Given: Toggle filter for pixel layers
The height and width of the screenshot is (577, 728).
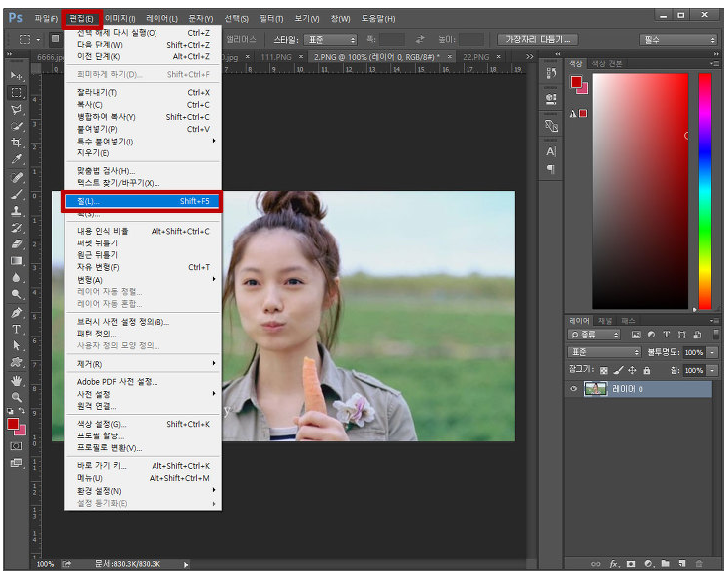Looking at the screenshot, I should coord(636,335).
